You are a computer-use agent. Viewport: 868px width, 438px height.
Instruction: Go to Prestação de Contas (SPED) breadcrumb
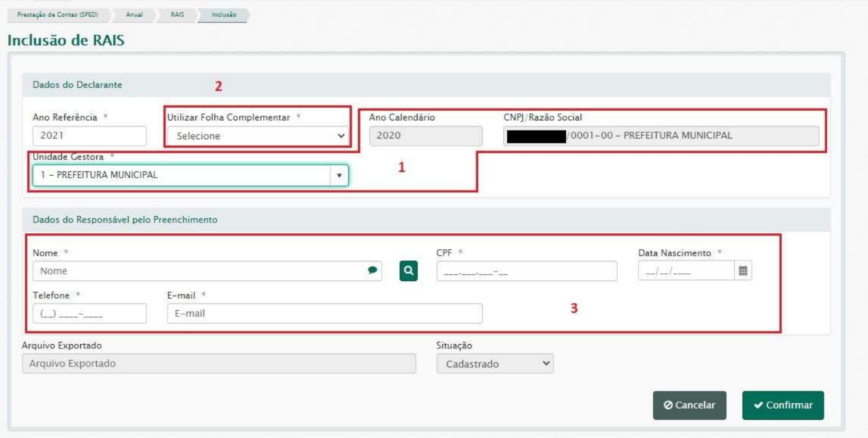coord(58,15)
